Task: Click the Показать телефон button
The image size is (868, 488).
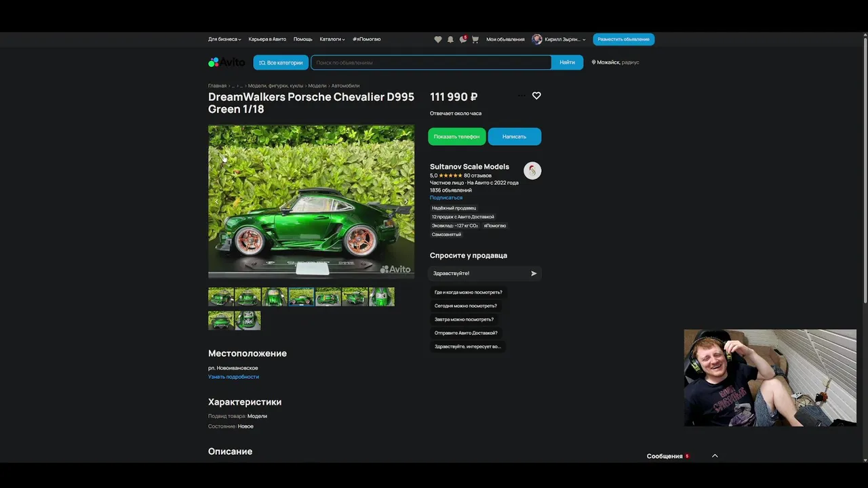Action: click(456, 136)
